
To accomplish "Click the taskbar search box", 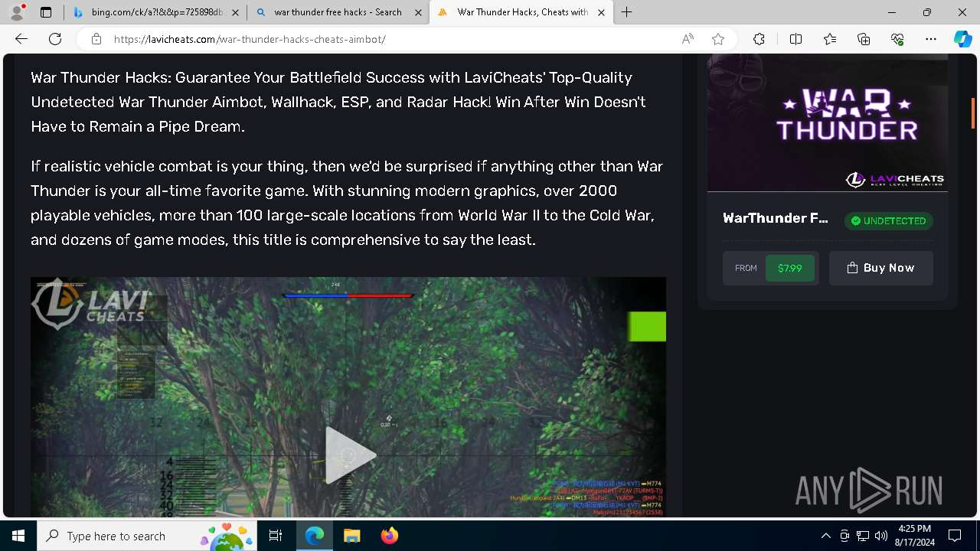I will click(147, 536).
